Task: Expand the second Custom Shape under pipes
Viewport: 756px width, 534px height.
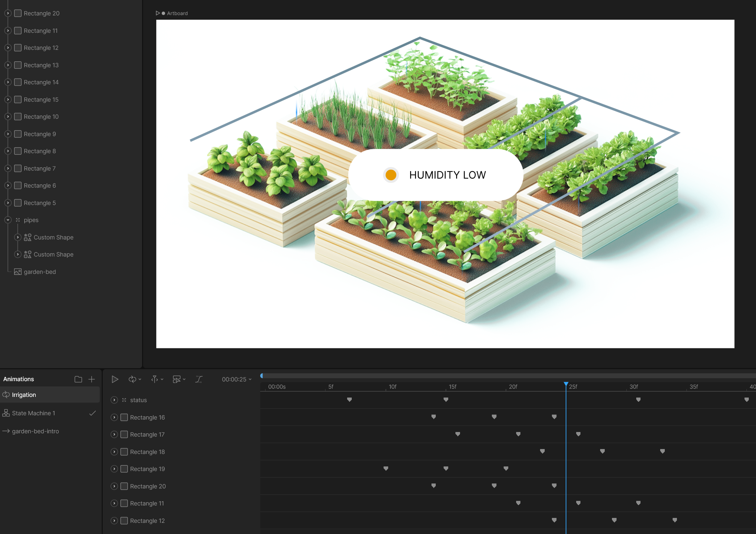Action: coord(18,255)
